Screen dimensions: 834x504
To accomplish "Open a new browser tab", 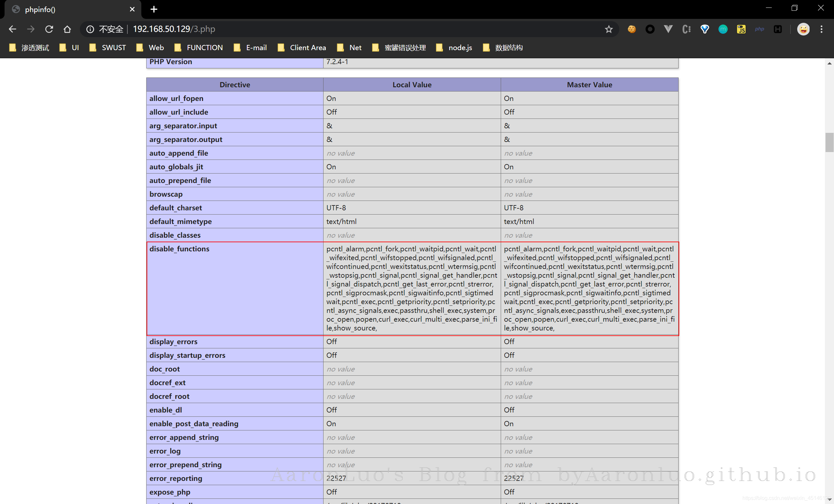I will tap(154, 9).
